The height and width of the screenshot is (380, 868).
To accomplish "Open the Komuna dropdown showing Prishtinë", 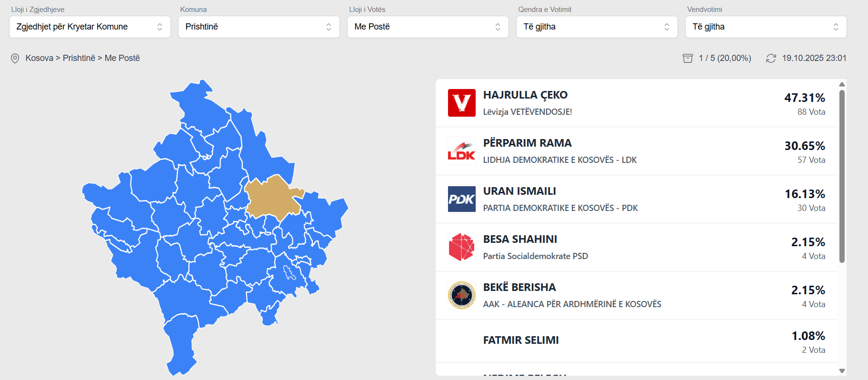I will pyautogui.click(x=259, y=27).
